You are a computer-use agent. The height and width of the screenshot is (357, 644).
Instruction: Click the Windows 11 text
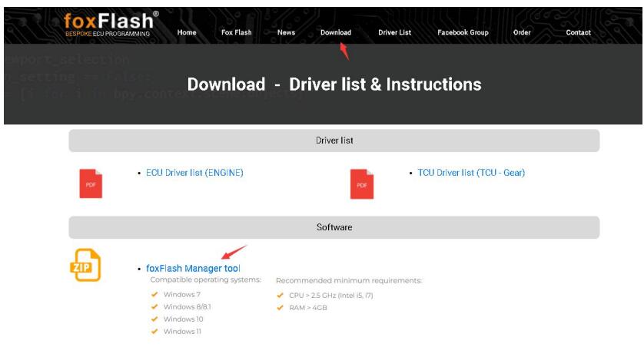[x=182, y=331]
